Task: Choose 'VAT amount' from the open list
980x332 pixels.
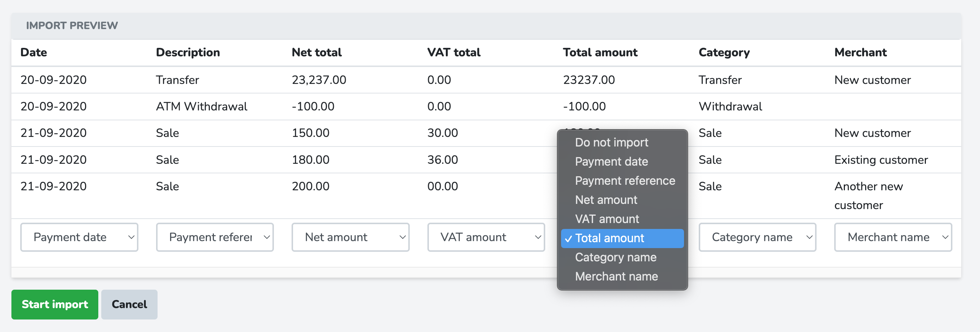Action: pyautogui.click(x=607, y=219)
